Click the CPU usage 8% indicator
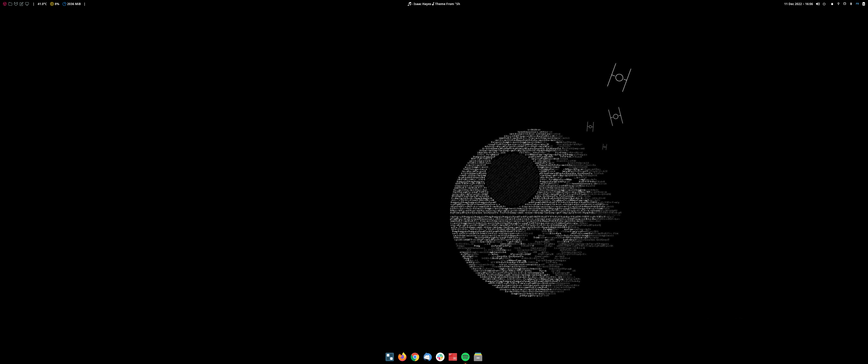This screenshot has width=868, height=364. point(55,4)
